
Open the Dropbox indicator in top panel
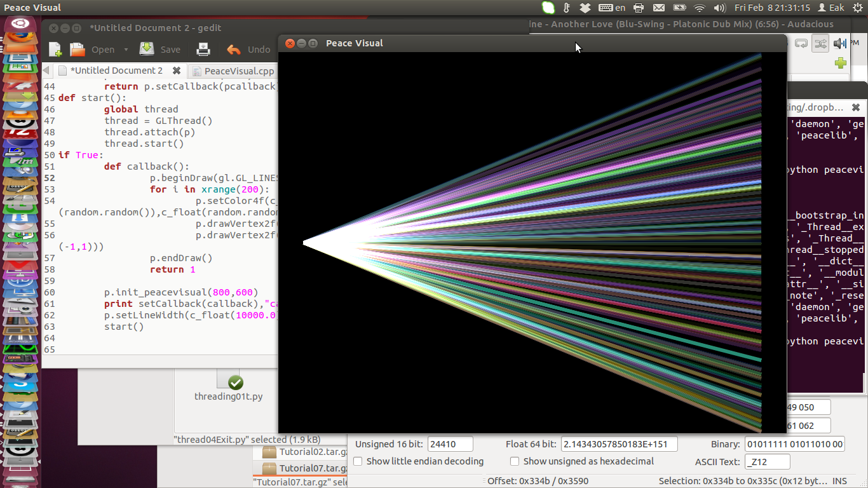point(585,8)
